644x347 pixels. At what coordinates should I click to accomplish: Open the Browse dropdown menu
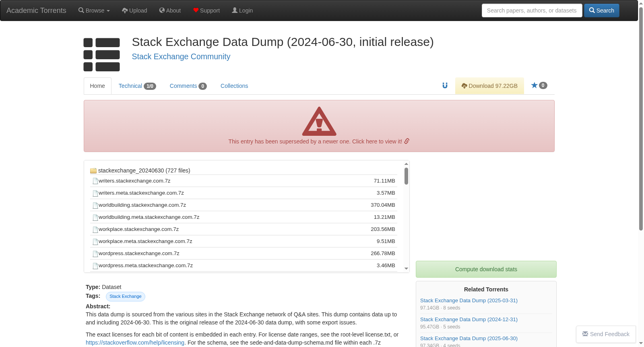pos(94,10)
